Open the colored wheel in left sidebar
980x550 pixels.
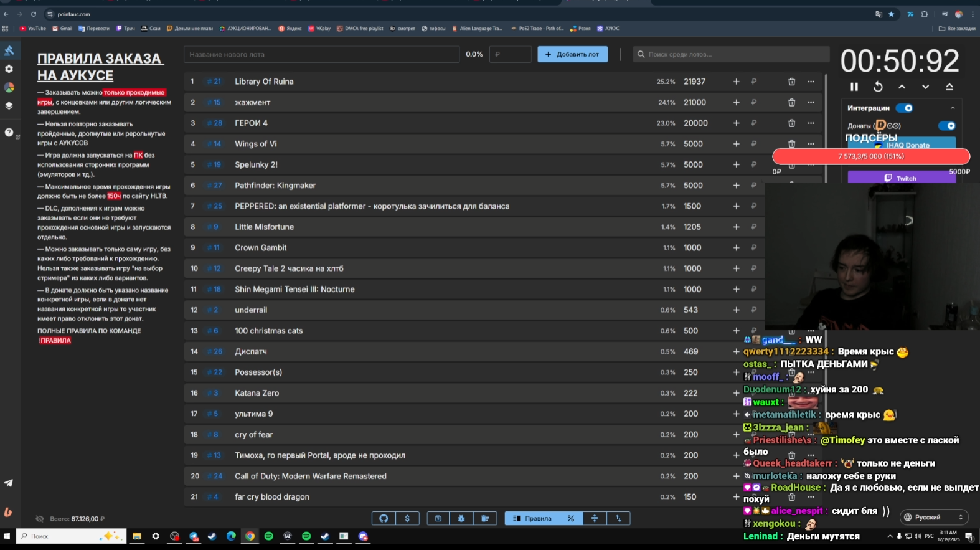point(9,87)
